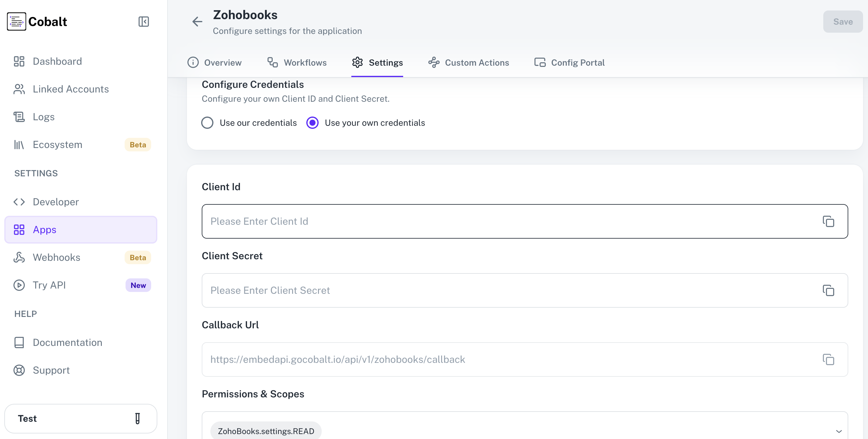Image resolution: width=868 pixels, height=439 pixels.
Task: Open Ecosystem using its library icon
Action: coord(19,144)
